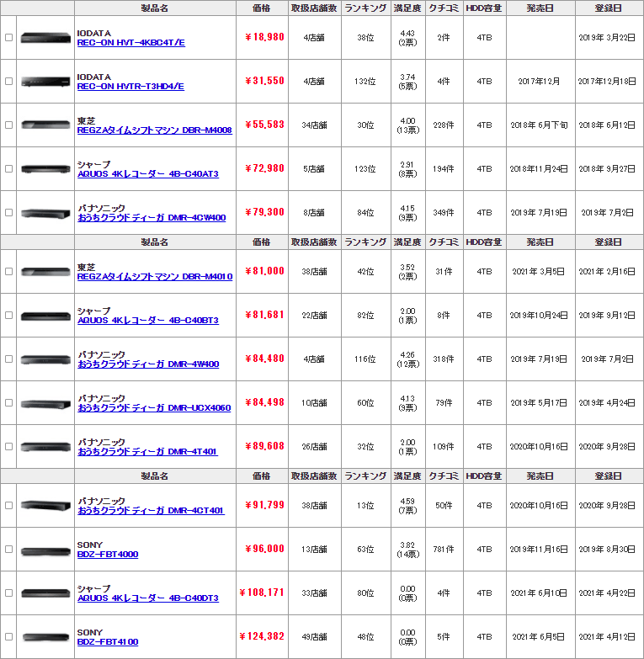This screenshot has height=659, width=644.
Task: Open AQUOS 4Kレコーダー 4B-C40AT3 link
Action: pyautogui.click(x=147, y=173)
